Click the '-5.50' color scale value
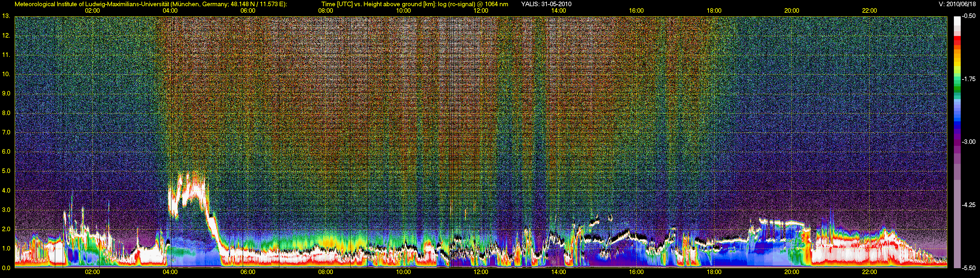 click(969, 268)
